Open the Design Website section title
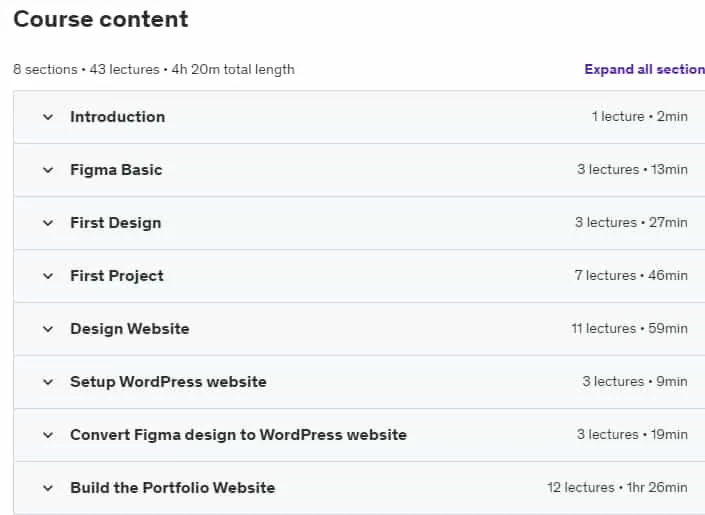705x515 pixels. point(129,329)
